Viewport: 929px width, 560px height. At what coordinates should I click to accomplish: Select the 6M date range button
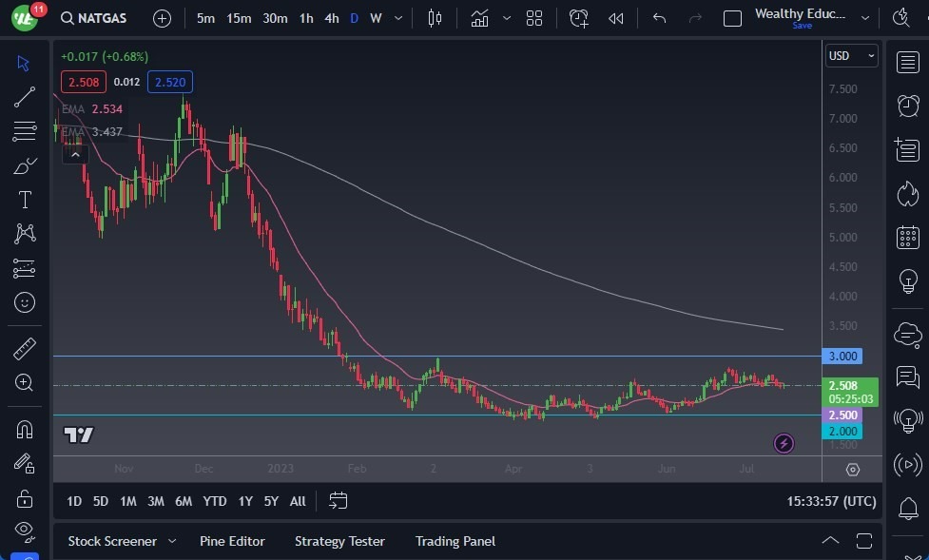coord(184,501)
